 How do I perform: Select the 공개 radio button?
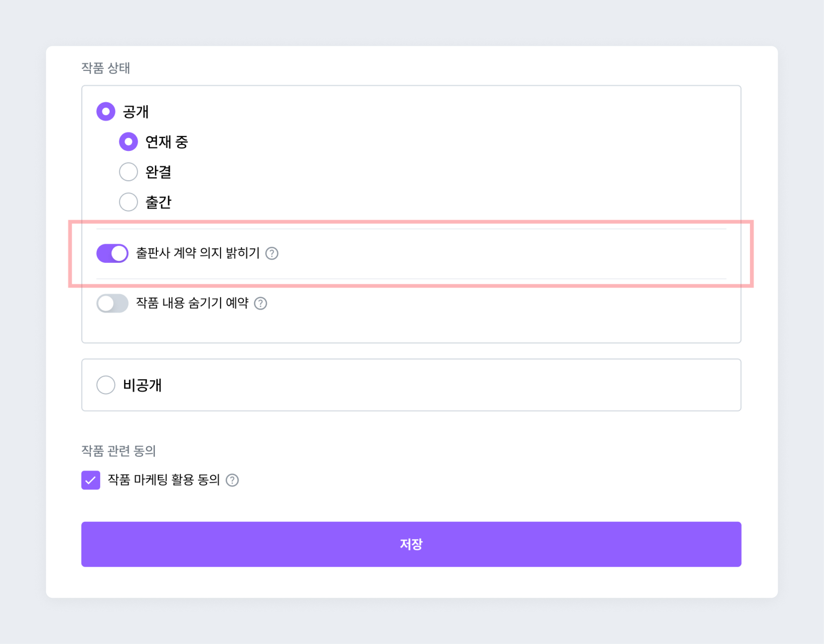106,112
